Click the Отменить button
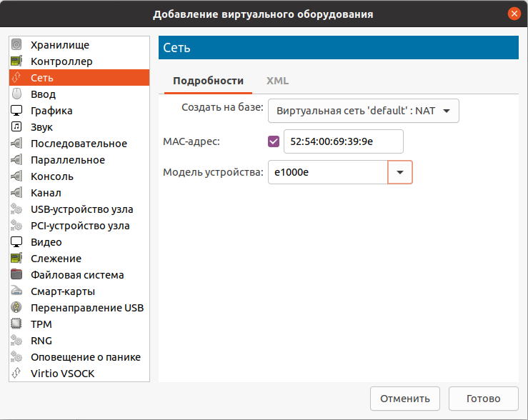 pos(405,399)
